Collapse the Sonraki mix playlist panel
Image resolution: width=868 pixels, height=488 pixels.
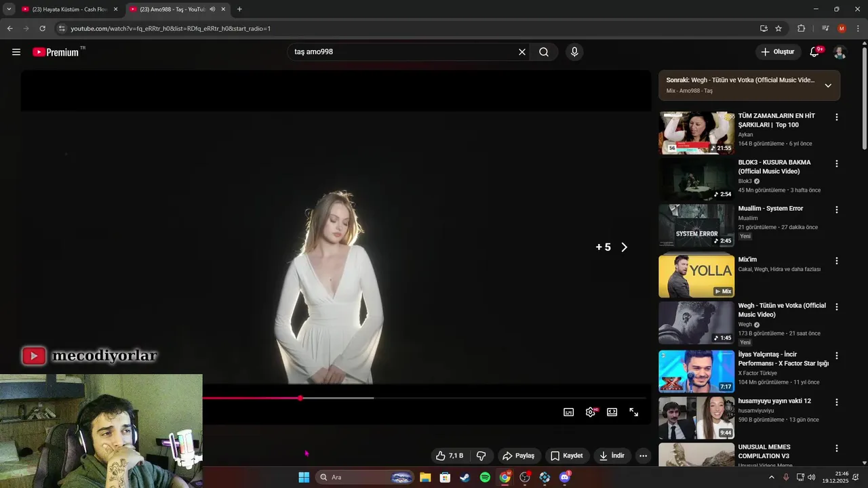coord(828,85)
